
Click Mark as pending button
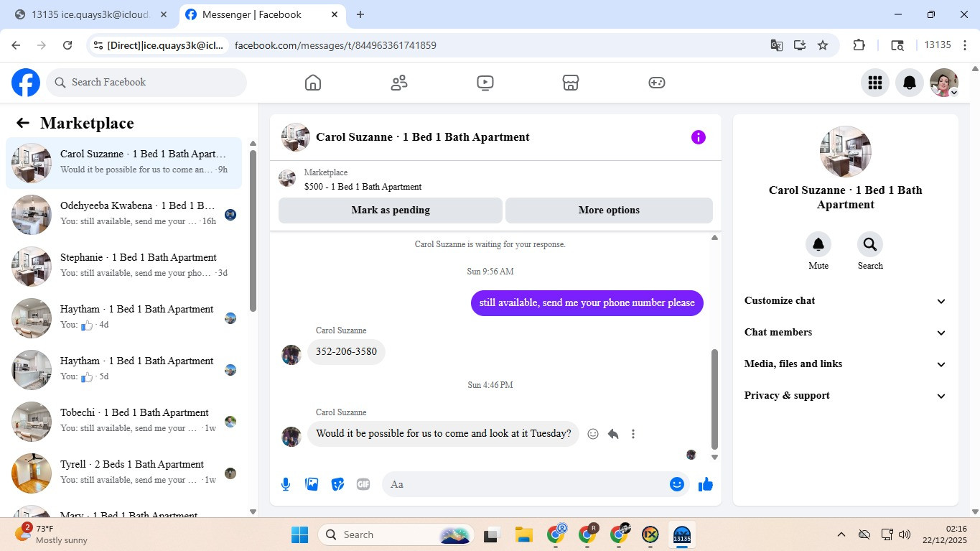click(391, 210)
